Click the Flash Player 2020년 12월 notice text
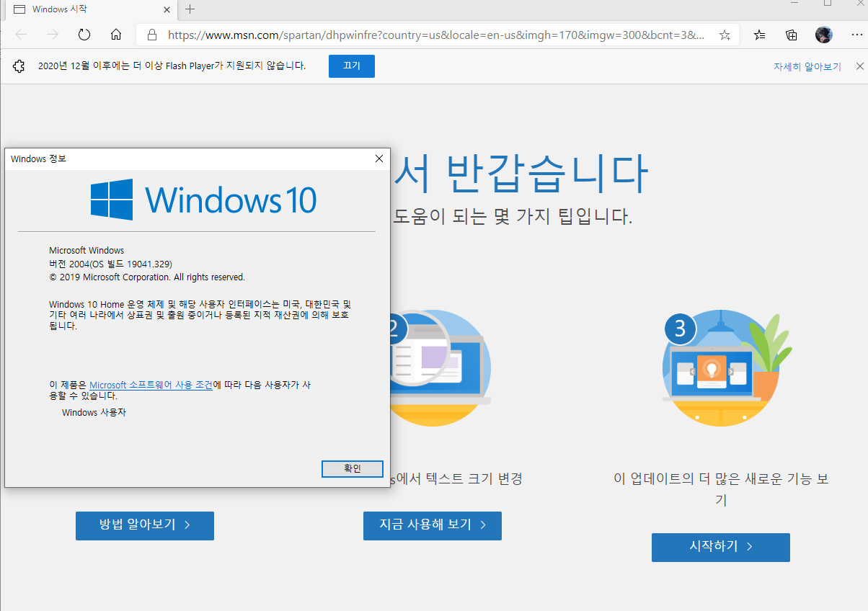 coord(172,66)
